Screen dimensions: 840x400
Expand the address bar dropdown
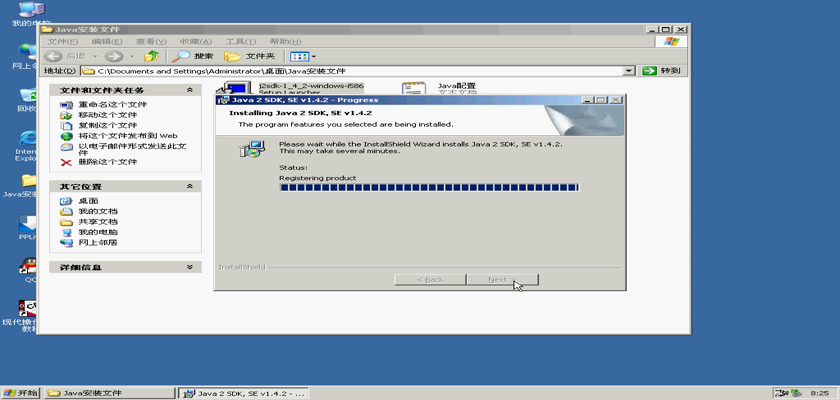(629, 71)
